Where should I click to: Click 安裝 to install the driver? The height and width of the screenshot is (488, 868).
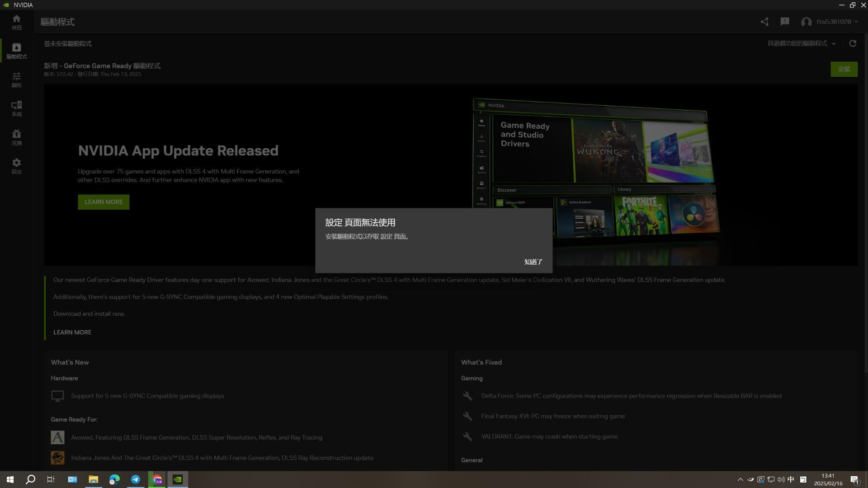(844, 69)
